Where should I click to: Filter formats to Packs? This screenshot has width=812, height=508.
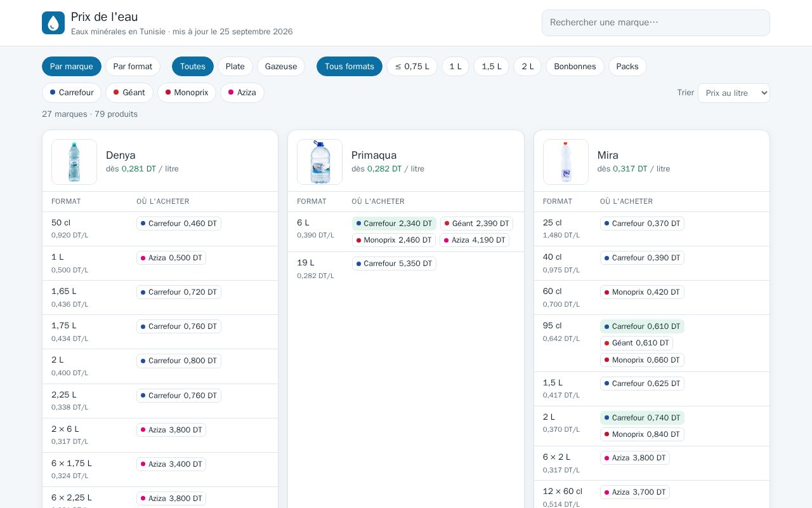tap(627, 66)
